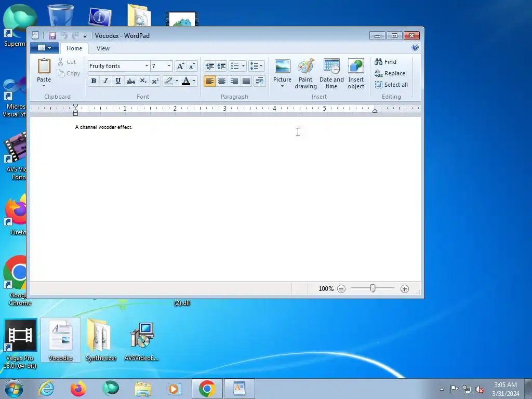Click the zoom out minus button
532x399 pixels.
pos(341,289)
